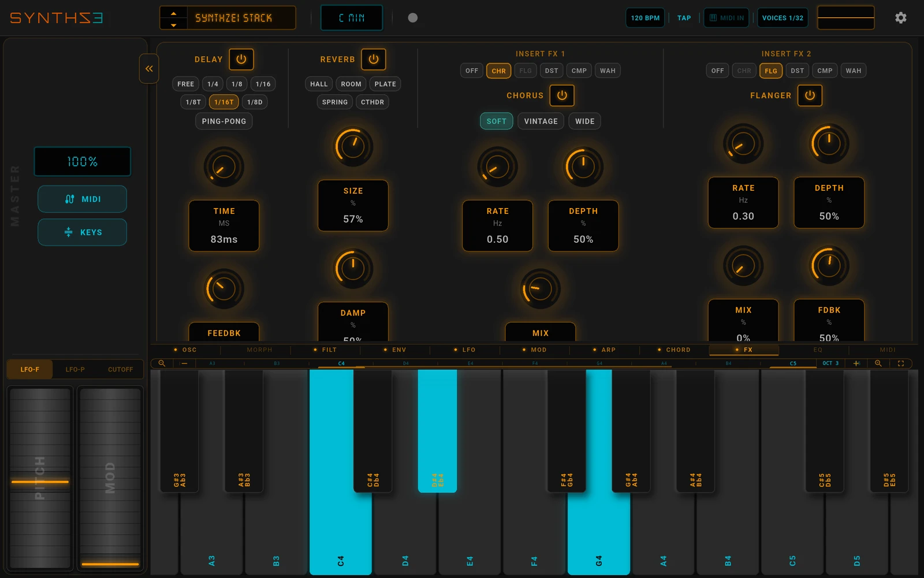Viewport: 924px width, 578px height.
Task: Set delay sync to 1/8T
Action: pyautogui.click(x=193, y=102)
